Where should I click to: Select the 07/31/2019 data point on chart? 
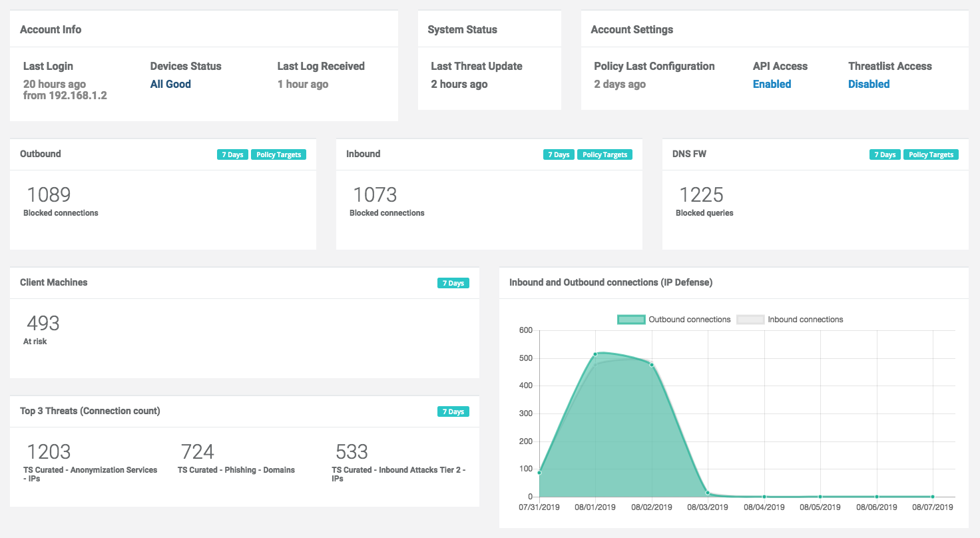point(539,473)
